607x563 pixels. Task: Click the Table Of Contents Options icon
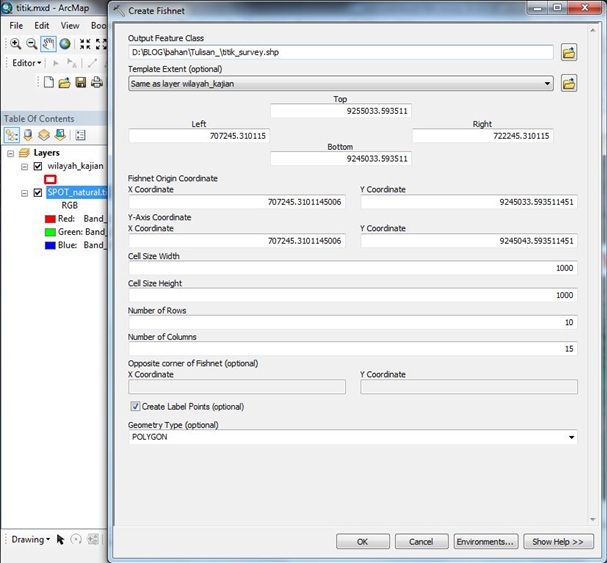[81, 135]
